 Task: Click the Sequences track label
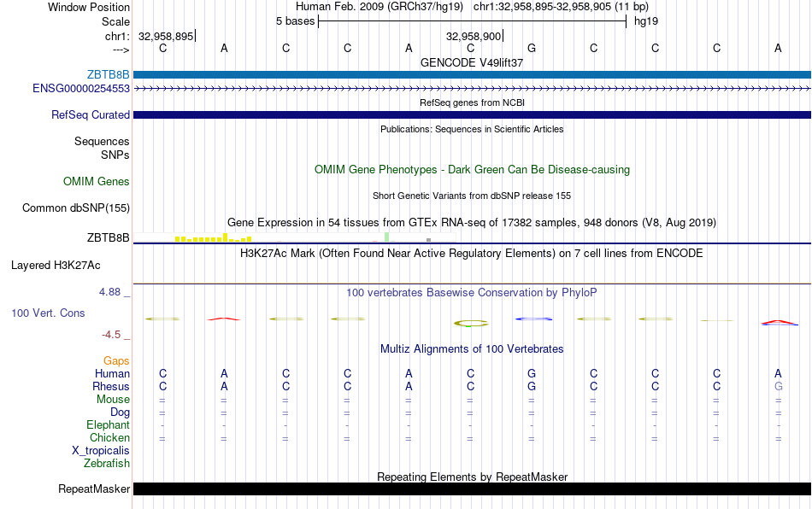102,141
